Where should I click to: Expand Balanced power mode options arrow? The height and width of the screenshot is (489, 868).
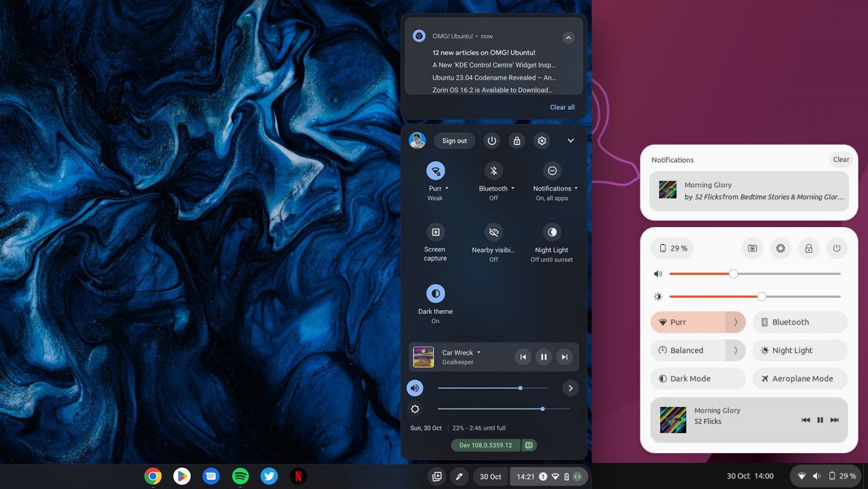(x=735, y=351)
